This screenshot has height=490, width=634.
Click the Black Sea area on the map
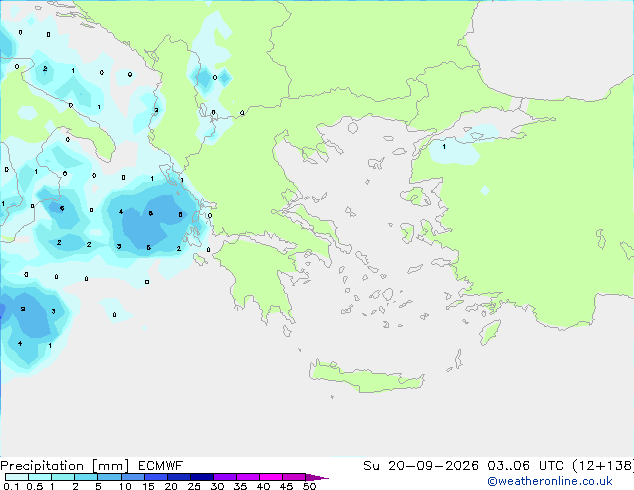(x=554, y=46)
